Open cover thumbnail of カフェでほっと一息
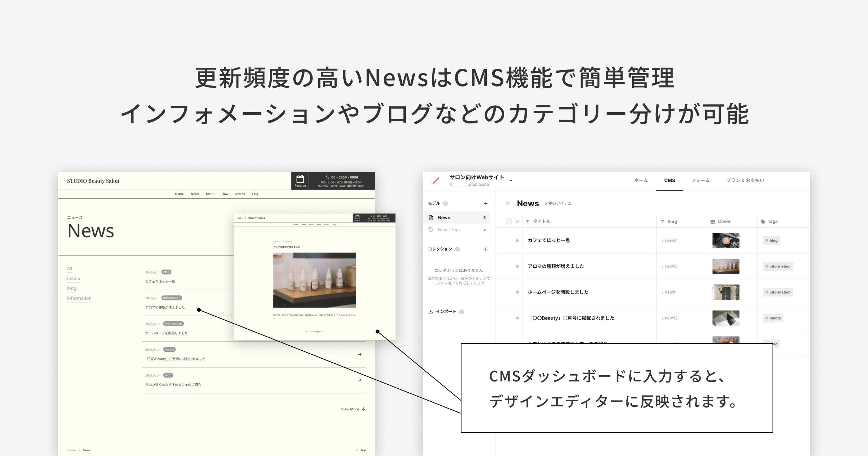The image size is (868, 456). 726,240
